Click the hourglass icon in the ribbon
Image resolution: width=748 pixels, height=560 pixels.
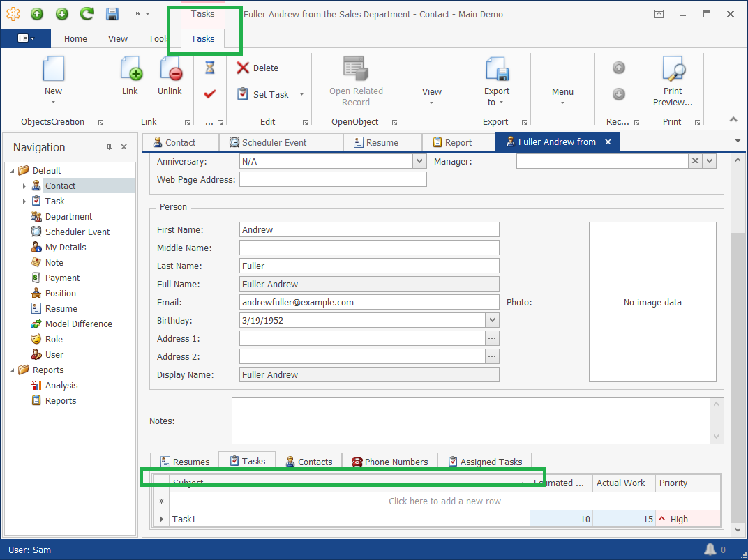pyautogui.click(x=209, y=67)
